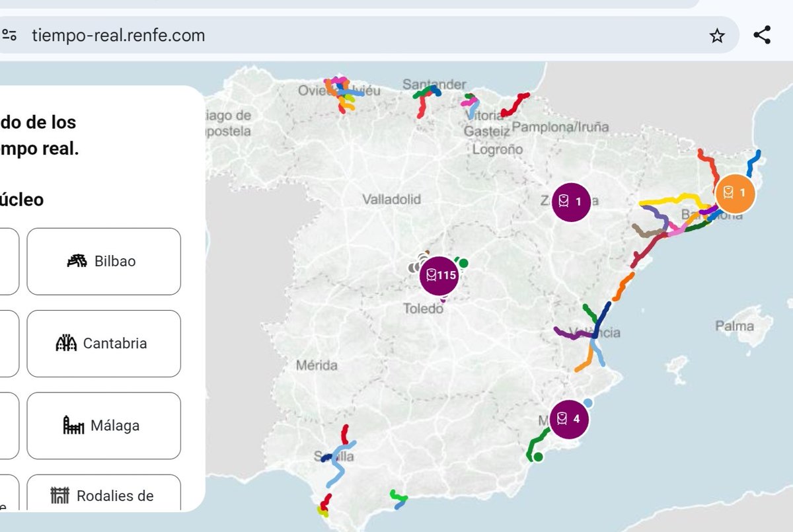Image resolution: width=793 pixels, height=532 pixels.
Task: Click the Valladolid map label
Action: 391,199
